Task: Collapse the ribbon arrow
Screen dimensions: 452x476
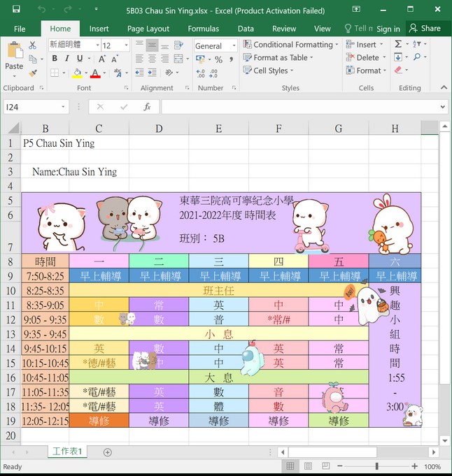Action: (444, 87)
